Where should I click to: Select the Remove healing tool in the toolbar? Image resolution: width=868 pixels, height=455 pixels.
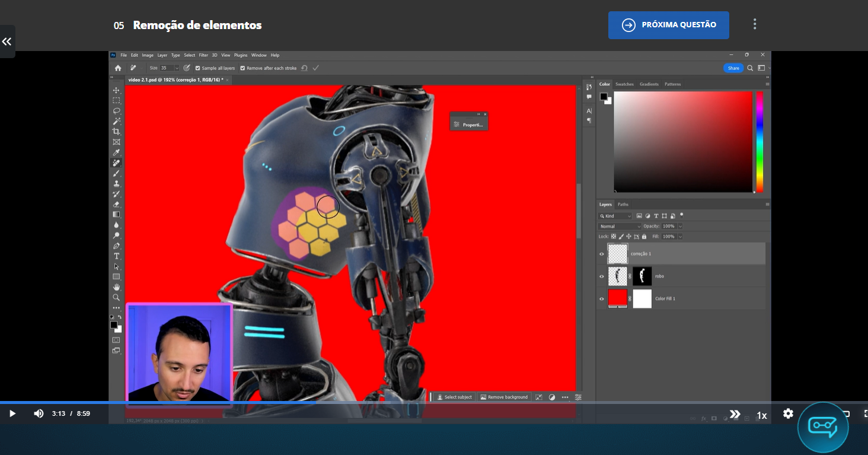[x=116, y=163]
